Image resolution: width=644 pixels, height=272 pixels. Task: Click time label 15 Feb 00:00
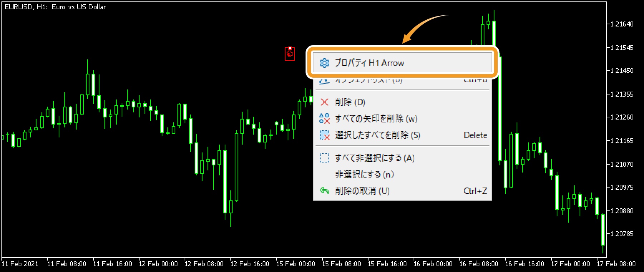(296, 264)
